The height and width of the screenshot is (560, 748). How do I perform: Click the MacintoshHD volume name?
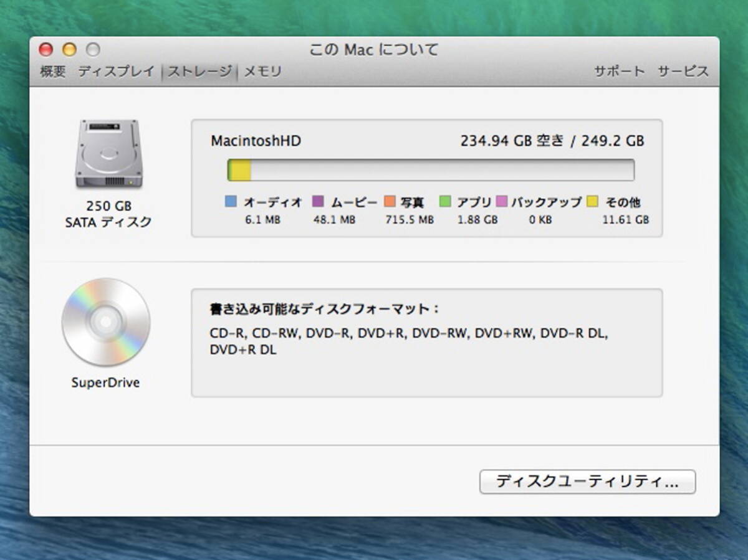click(256, 141)
